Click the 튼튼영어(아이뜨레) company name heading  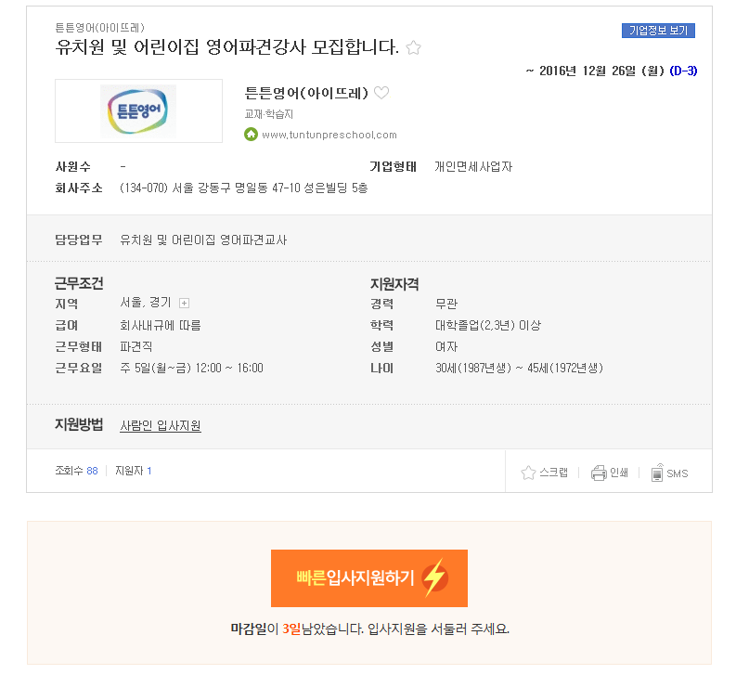click(306, 93)
